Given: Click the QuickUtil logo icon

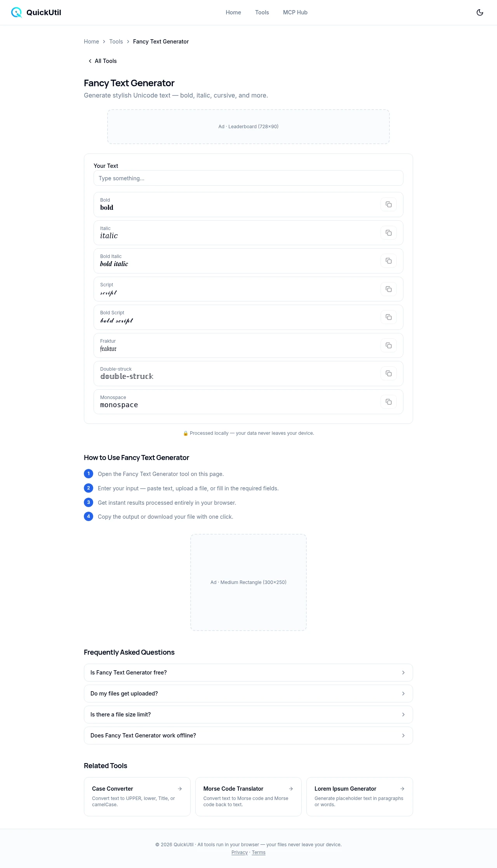Looking at the screenshot, I should 16,12.
